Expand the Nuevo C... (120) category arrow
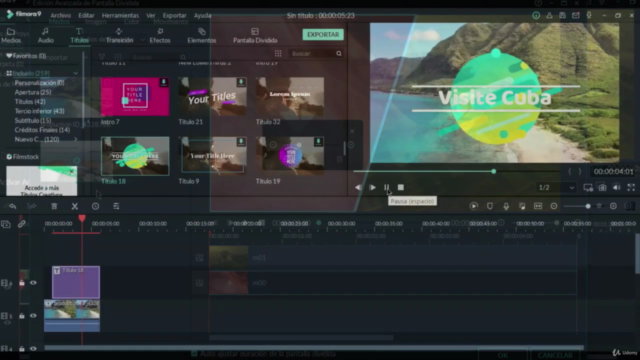The image size is (640, 360). pyautogui.click(x=76, y=140)
